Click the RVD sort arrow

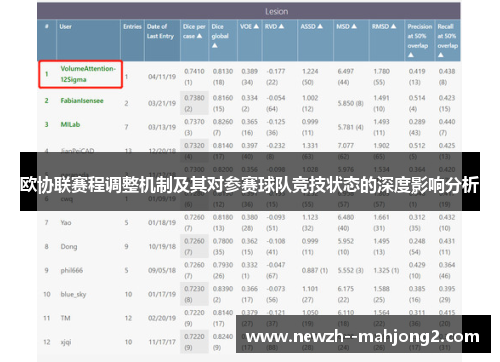(281, 26)
